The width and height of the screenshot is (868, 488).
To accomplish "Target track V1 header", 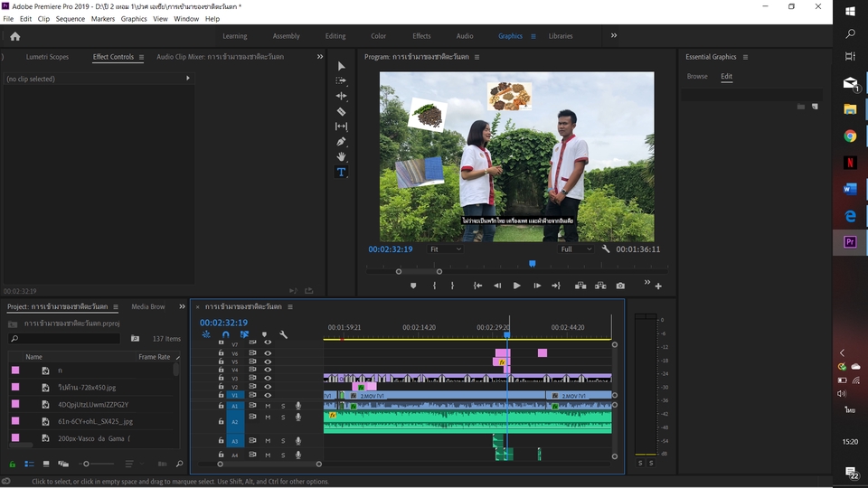I will pyautogui.click(x=235, y=395).
